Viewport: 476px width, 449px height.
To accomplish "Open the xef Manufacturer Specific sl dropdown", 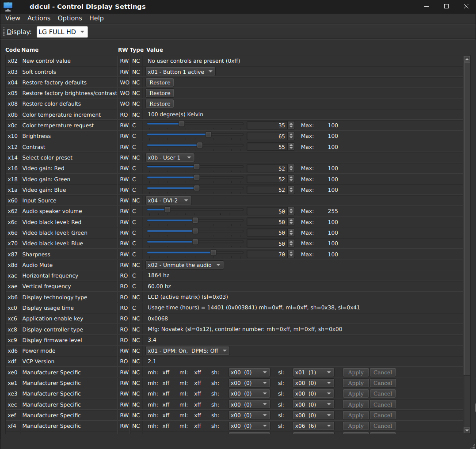I will coord(313,415).
